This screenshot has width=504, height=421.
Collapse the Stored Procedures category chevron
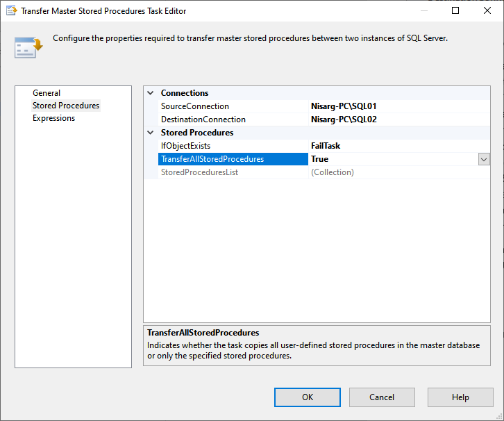pos(151,133)
